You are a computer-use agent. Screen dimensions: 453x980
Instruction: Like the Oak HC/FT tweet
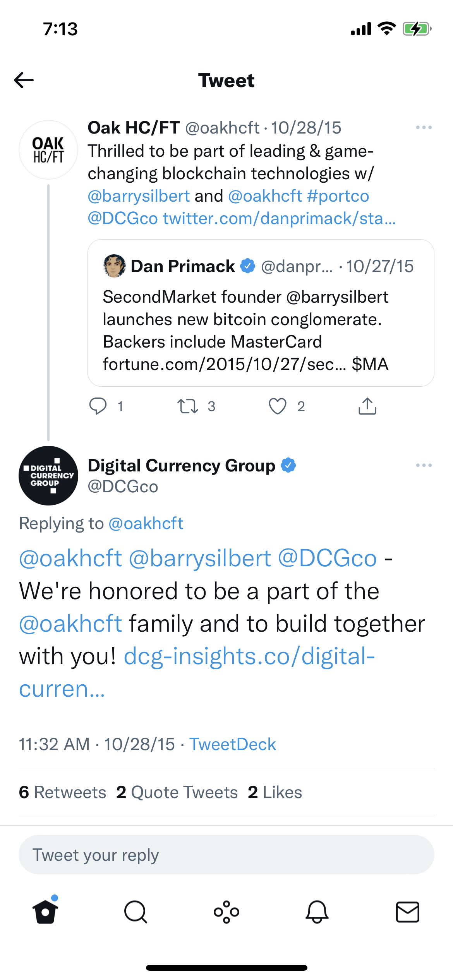[278, 406]
